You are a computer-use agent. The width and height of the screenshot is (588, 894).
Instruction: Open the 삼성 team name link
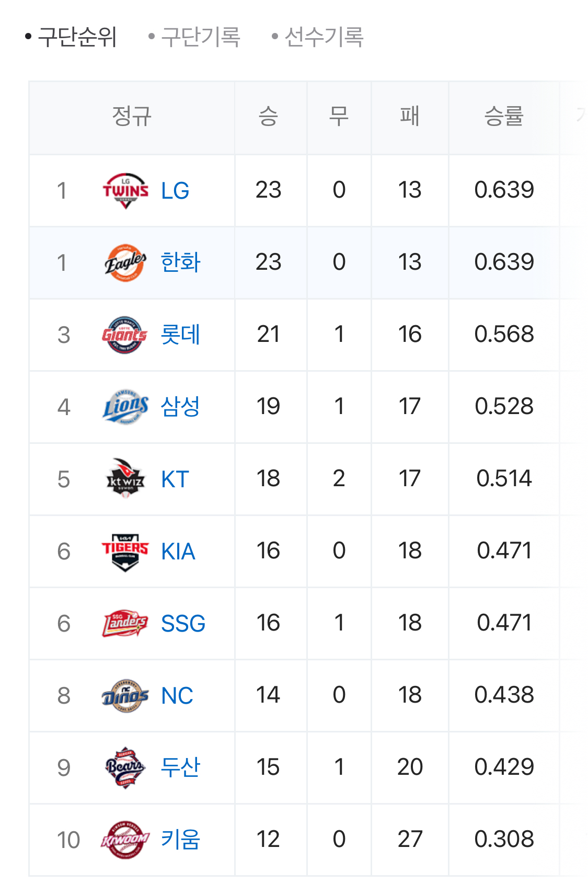180,407
